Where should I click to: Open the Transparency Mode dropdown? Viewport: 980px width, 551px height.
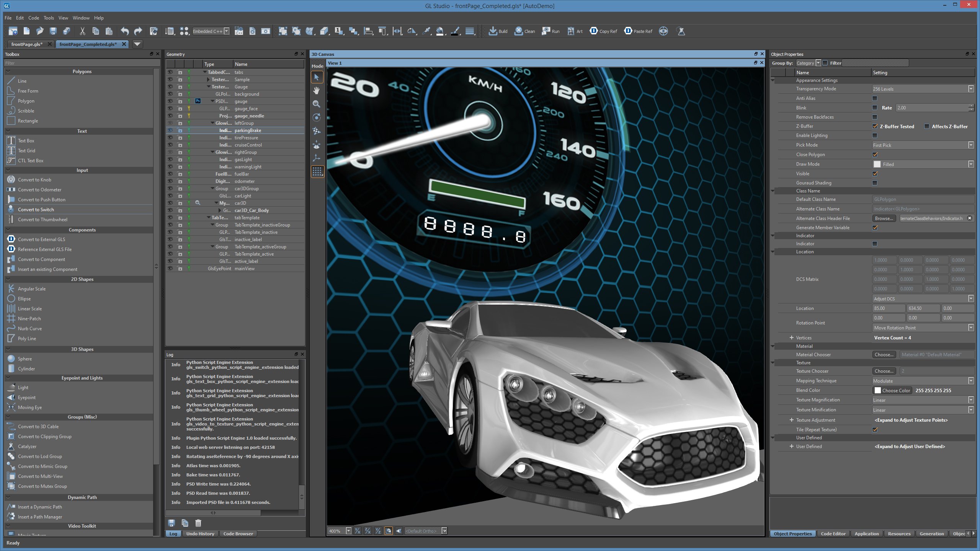[971, 89]
